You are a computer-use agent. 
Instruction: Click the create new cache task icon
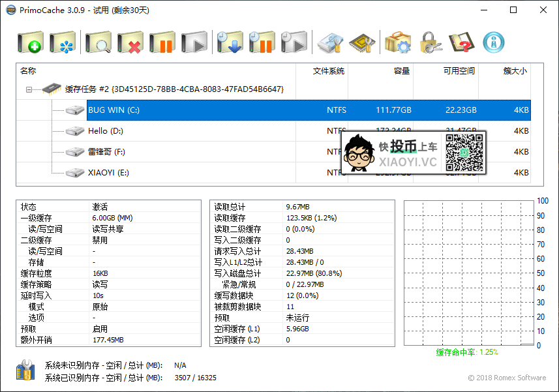pyautogui.click(x=31, y=43)
